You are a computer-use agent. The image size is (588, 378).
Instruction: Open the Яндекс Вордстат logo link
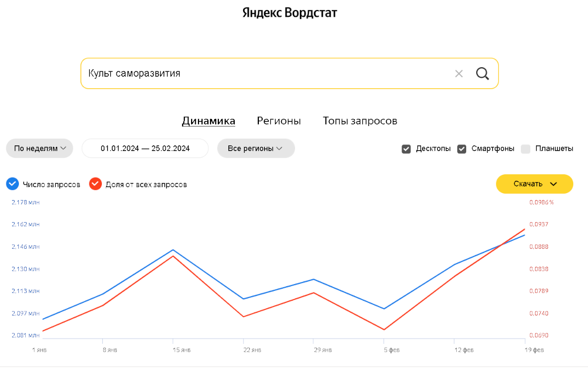tap(289, 13)
